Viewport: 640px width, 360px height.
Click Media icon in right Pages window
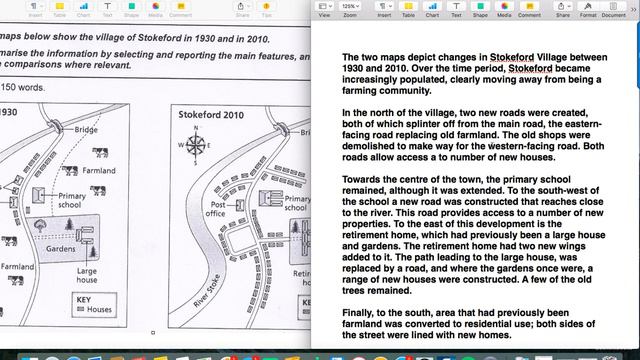pos(504,9)
